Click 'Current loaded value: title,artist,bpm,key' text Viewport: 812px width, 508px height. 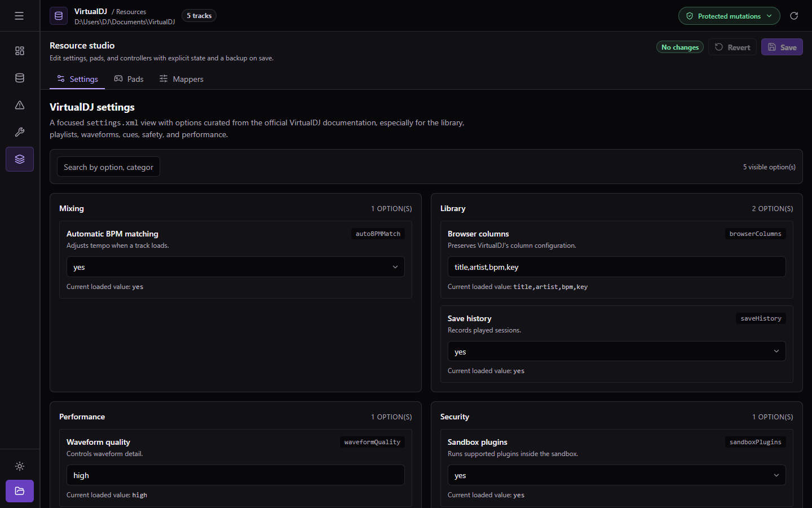pyautogui.click(x=518, y=287)
